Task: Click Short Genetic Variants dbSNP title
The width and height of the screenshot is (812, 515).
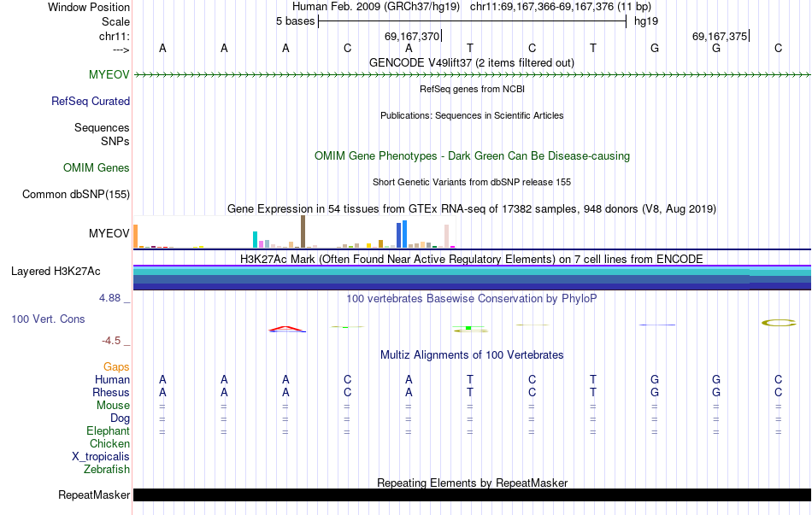Action: pos(472,182)
